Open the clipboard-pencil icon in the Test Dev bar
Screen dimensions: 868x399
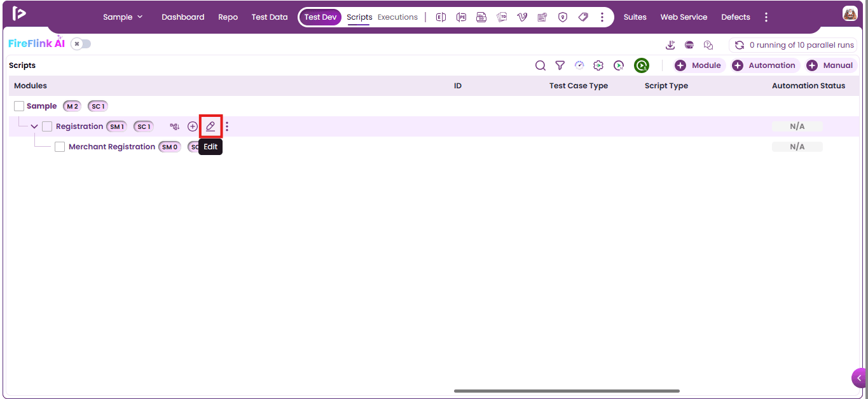tap(542, 17)
